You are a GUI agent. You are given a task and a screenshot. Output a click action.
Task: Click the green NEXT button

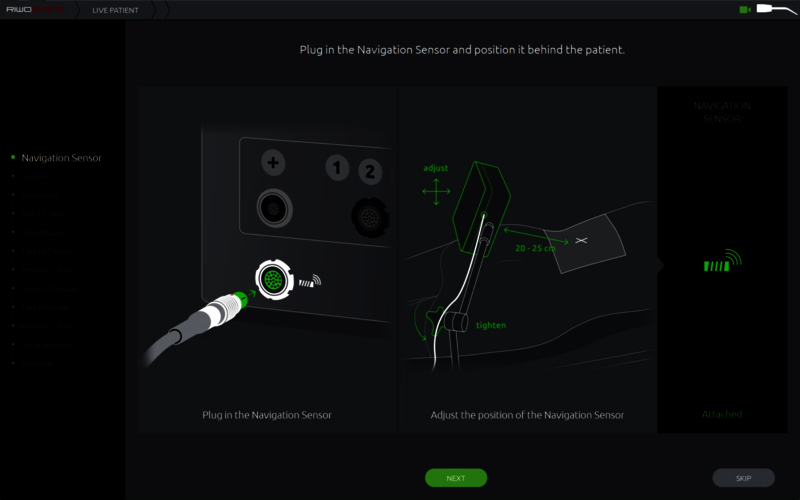(456, 478)
